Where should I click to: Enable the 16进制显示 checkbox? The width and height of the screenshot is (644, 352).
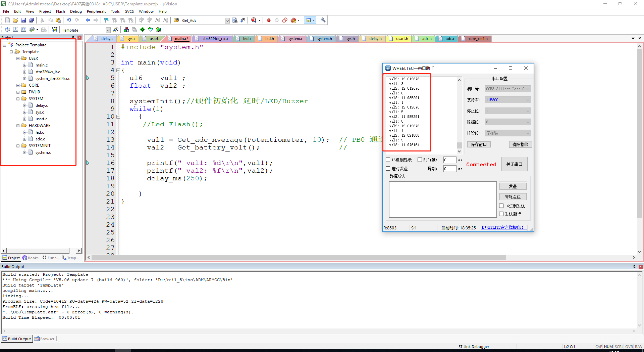click(388, 160)
